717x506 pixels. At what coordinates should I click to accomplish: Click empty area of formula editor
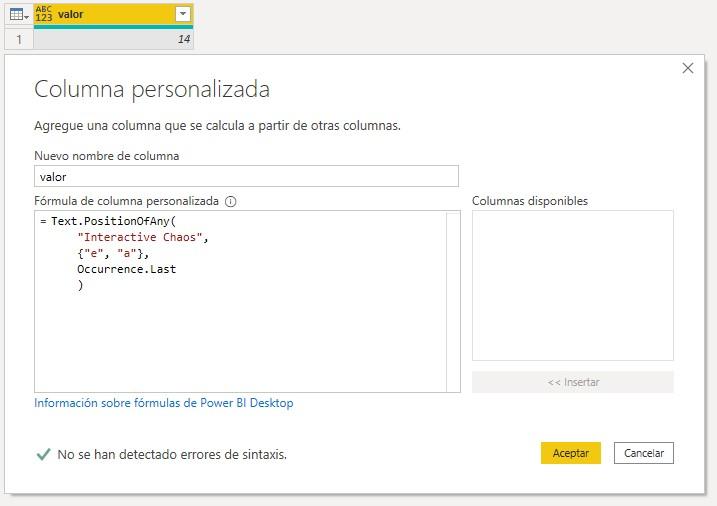(x=240, y=340)
